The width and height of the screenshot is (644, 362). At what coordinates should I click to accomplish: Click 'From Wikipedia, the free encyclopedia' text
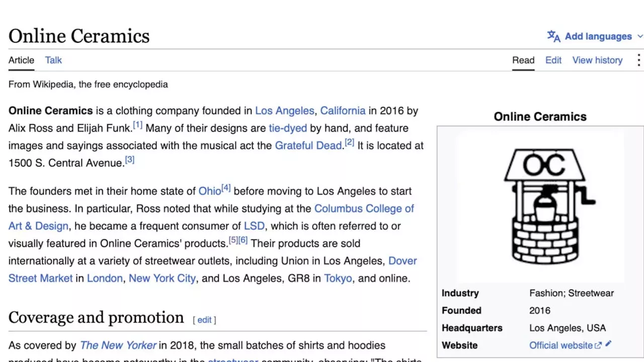pos(88,84)
